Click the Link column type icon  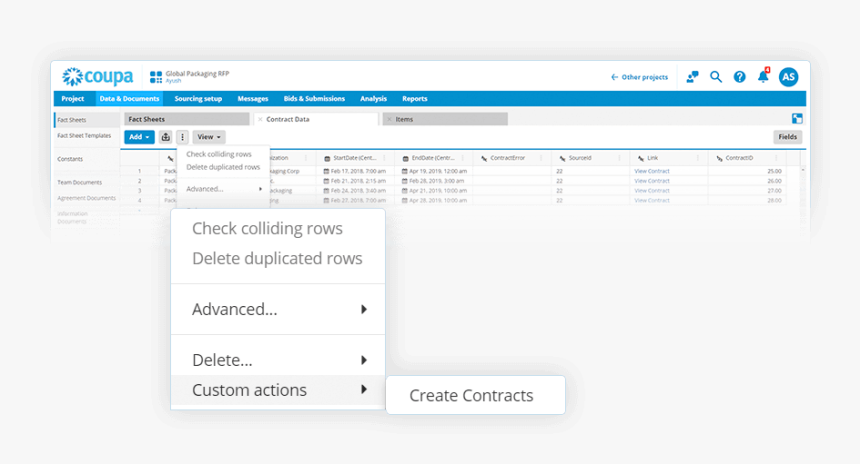click(641, 159)
